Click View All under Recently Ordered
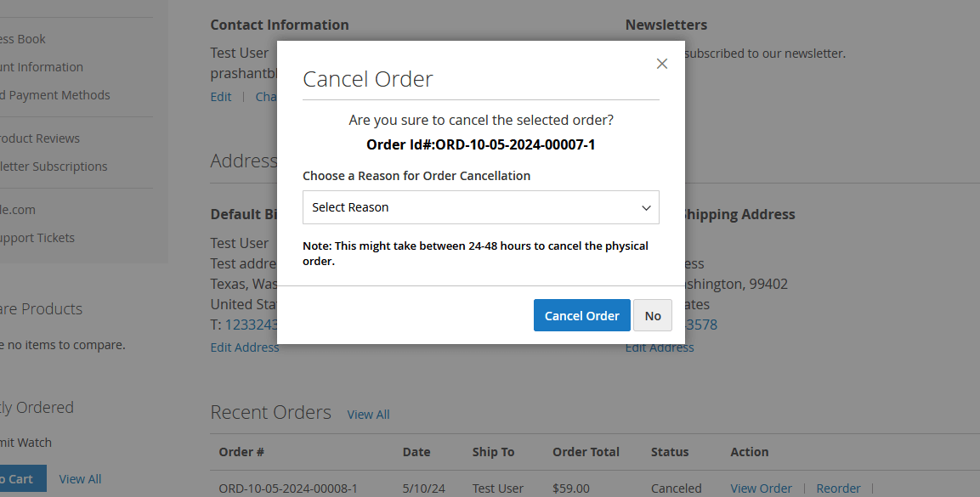Image resolution: width=980 pixels, height=497 pixels. click(x=80, y=479)
